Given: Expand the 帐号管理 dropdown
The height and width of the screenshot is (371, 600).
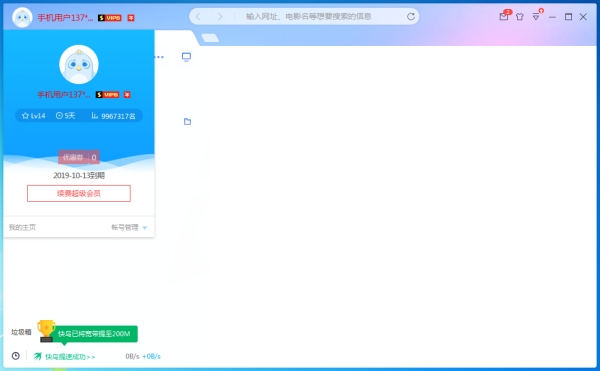Looking at the screenshot, I should click(129, 228).
